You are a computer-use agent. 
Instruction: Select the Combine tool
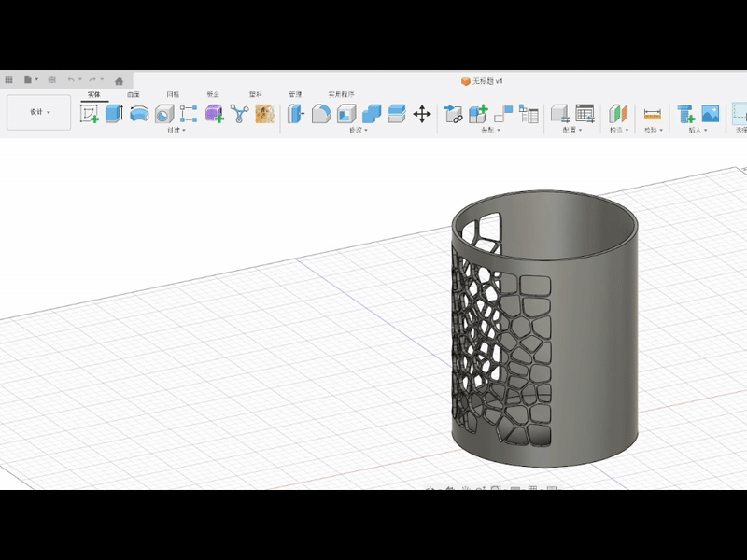coord(372,114)
